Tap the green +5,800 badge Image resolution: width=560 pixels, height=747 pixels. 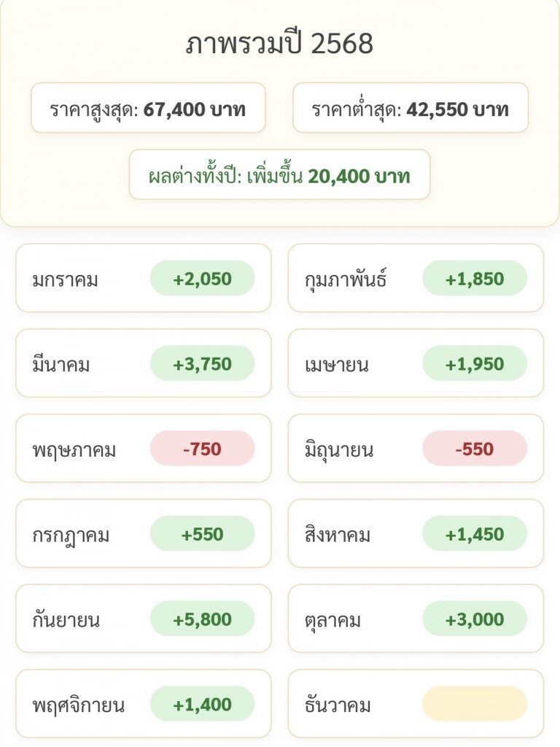[202, 619]
